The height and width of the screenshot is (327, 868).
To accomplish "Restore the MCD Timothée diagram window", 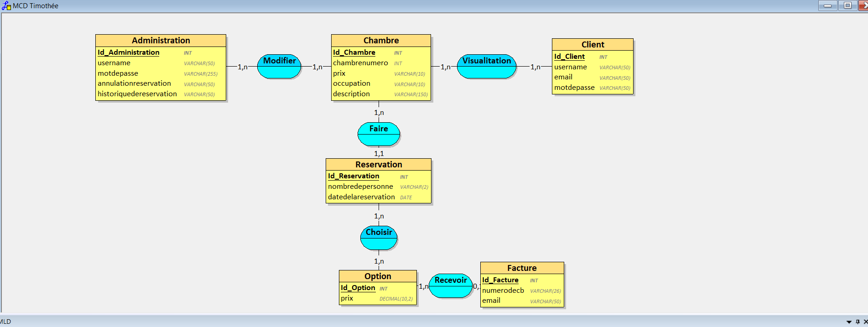I will pos(847,5).
